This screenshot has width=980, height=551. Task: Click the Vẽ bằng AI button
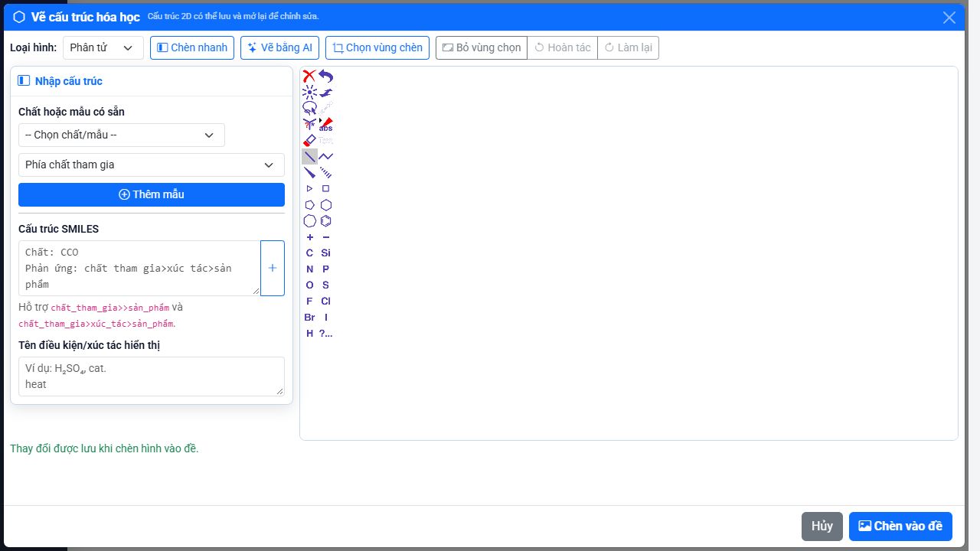(279, 47)
